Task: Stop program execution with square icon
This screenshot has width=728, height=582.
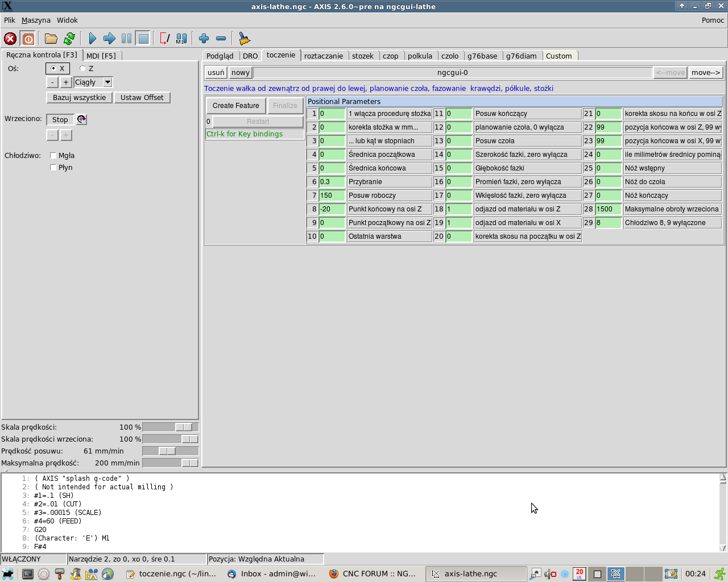Action: point(143,39)
